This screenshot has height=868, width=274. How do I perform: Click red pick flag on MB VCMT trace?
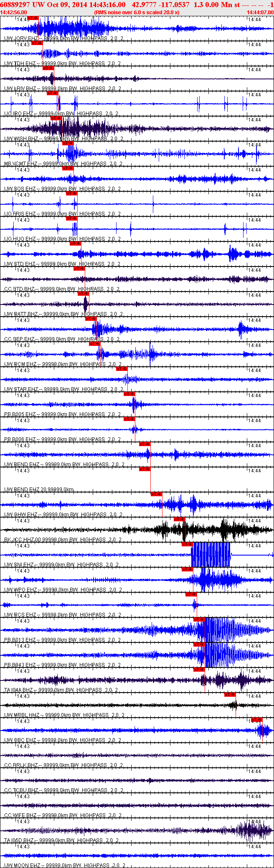68,143
